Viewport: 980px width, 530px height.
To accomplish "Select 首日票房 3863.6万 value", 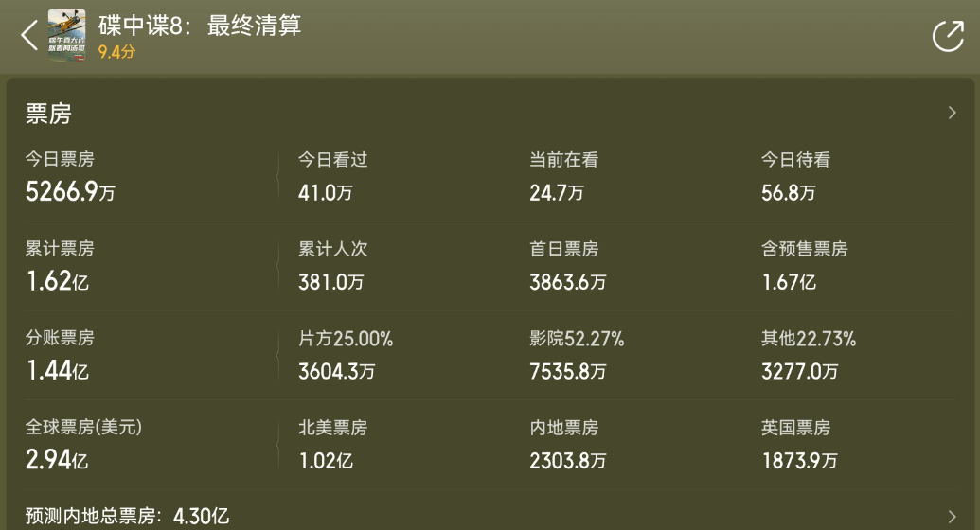I will tap(567, 282).
